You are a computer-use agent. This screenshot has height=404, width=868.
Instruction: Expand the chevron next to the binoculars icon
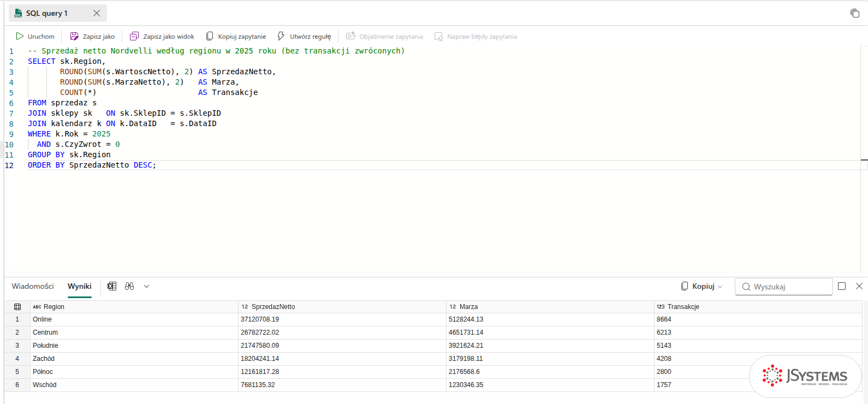point(146,286)
